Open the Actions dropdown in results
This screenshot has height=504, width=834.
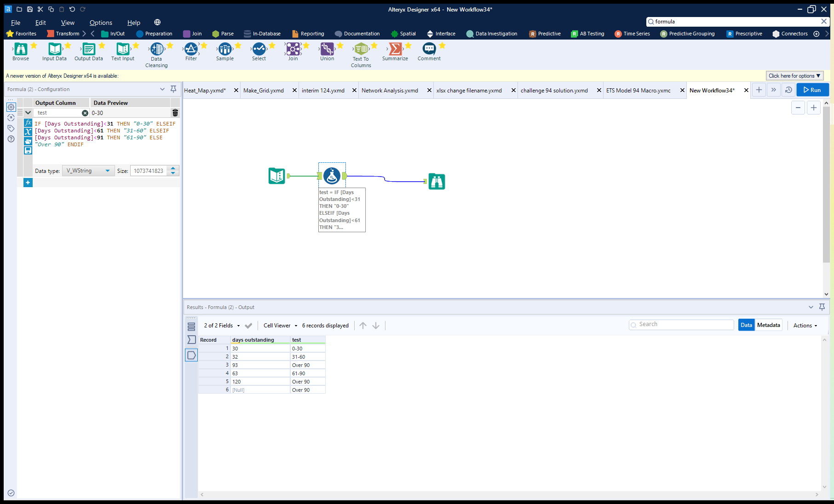point(805,326)
